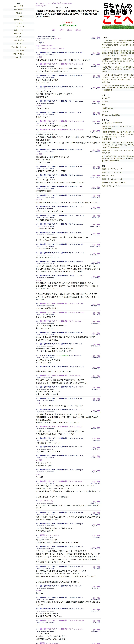
Task: Open the ニュース速報+ board in sidebar
Action: (19, 16)
